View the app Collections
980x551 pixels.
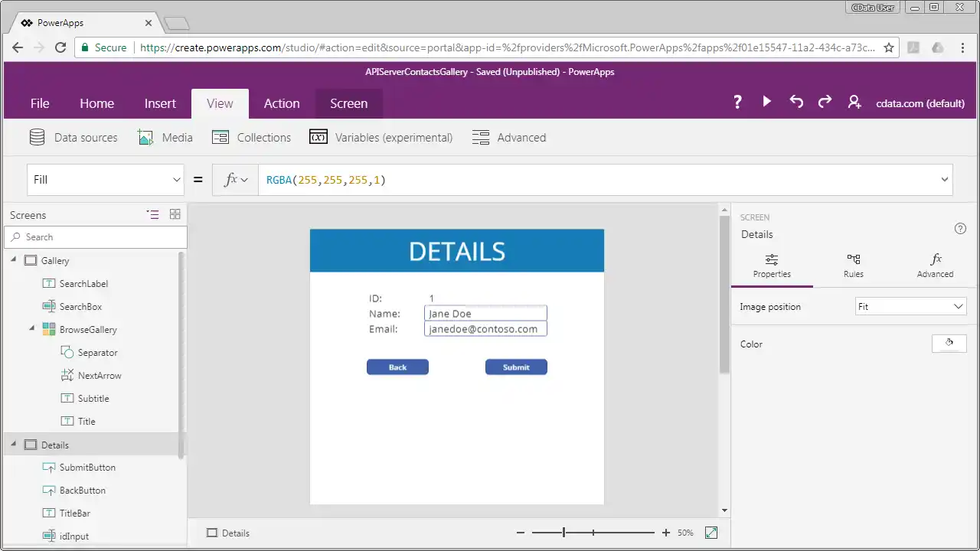pos(251,137)
